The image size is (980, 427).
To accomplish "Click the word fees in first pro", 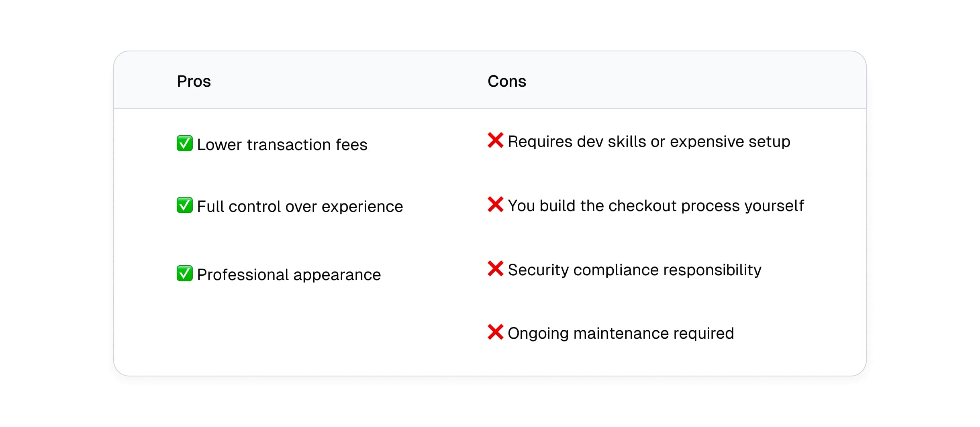I will 351,144.
